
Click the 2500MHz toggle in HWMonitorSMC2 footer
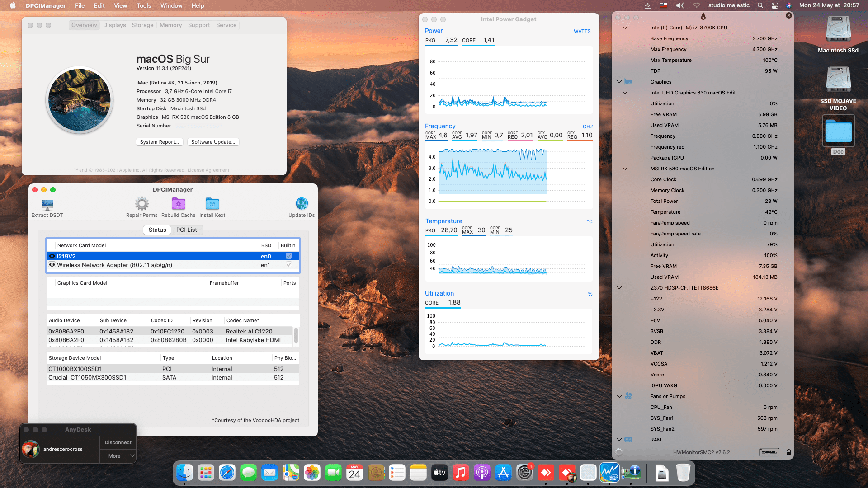(x=769, y=452)
